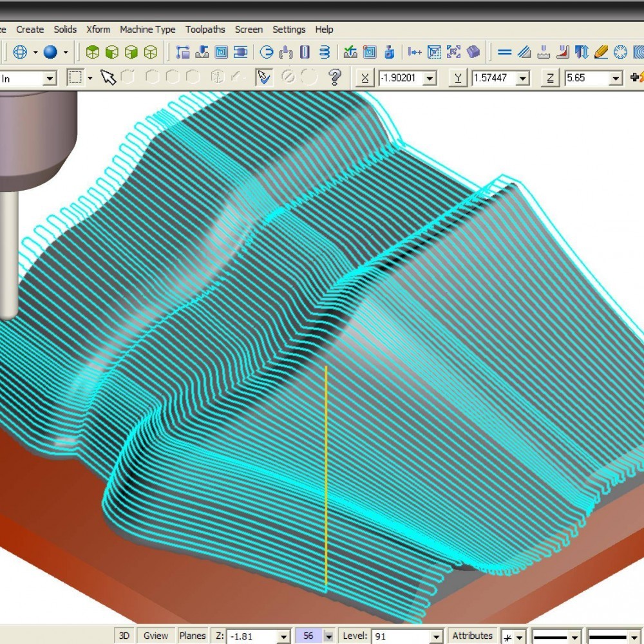Click the face toolpath icon
This screenshot has width=644, height=644.
pos(241,52)
